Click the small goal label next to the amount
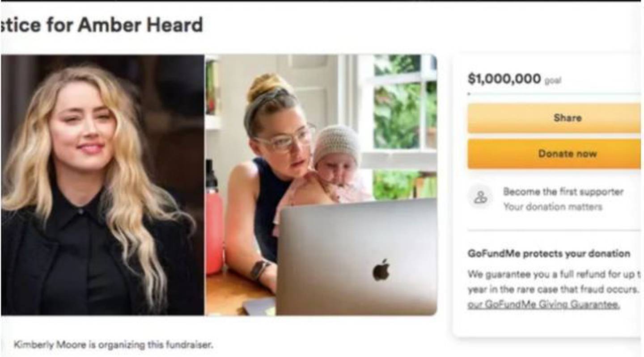 pos(553,81)
